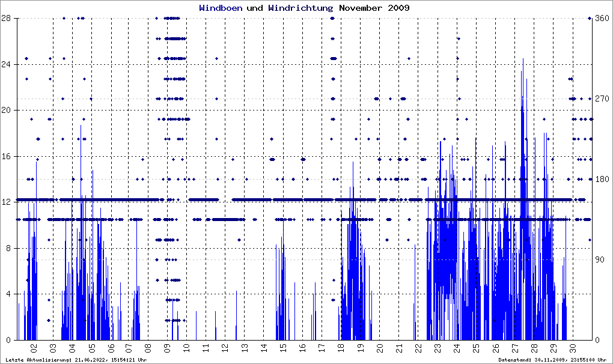Click the left axis label 8

8,248
